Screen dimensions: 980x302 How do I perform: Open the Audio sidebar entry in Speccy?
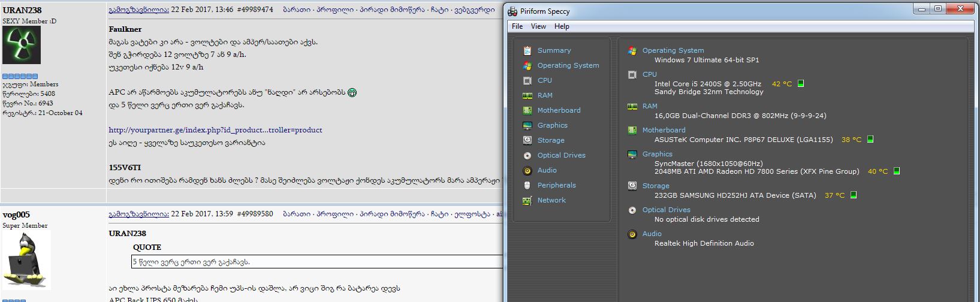[547, 170]
